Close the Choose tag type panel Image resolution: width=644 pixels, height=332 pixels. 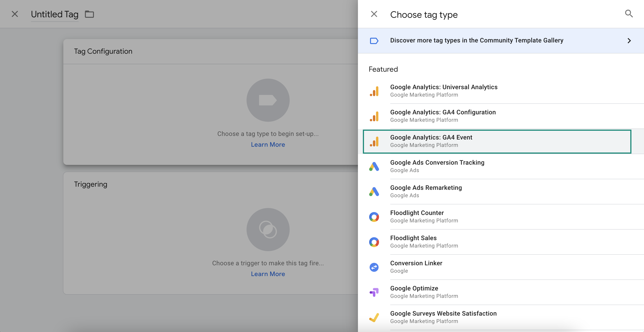pyautogui.click(x=374, y=14)
